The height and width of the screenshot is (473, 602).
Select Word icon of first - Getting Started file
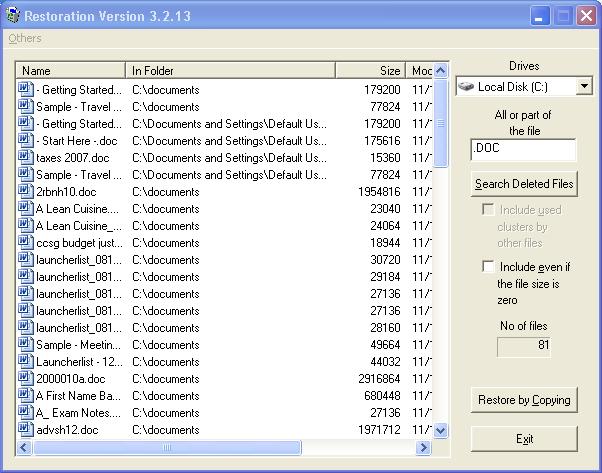pos(26,89)
